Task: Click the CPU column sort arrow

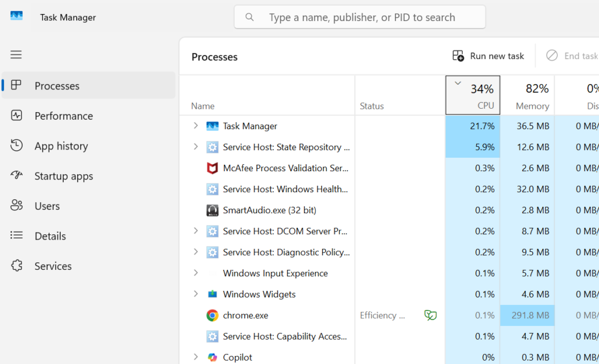Action: (457, 83)
